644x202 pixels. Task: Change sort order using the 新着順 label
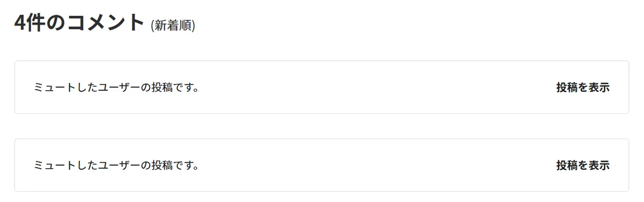click(173, 25)
